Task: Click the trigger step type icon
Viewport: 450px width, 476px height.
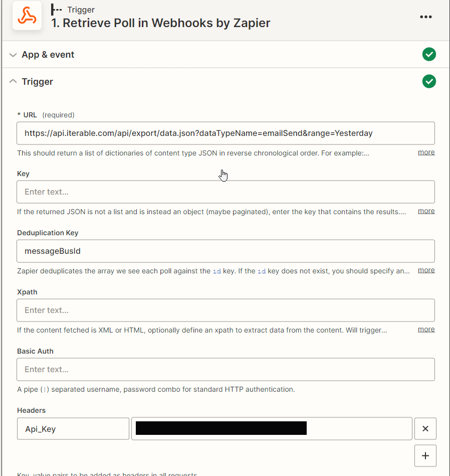Action: point(56,10)
